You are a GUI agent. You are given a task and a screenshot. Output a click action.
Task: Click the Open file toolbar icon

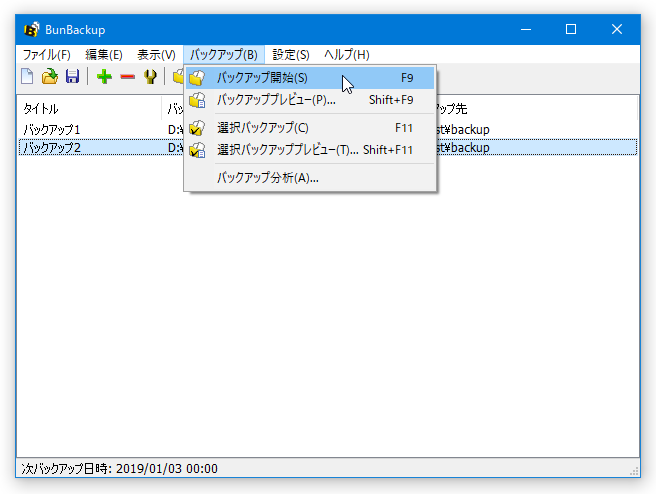[50, 77]
